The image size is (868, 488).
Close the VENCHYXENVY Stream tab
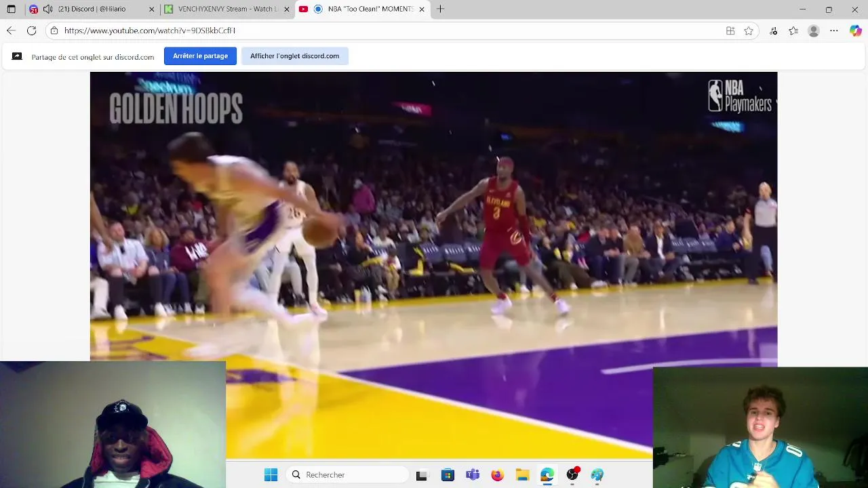tap(287, 9)
